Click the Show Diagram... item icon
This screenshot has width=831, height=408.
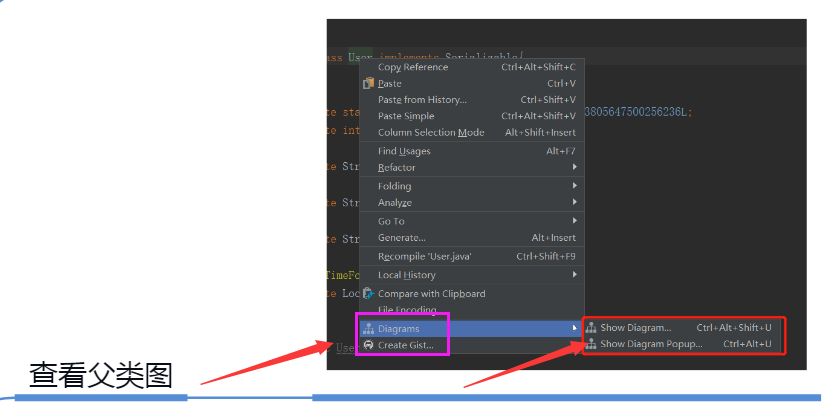591,328
